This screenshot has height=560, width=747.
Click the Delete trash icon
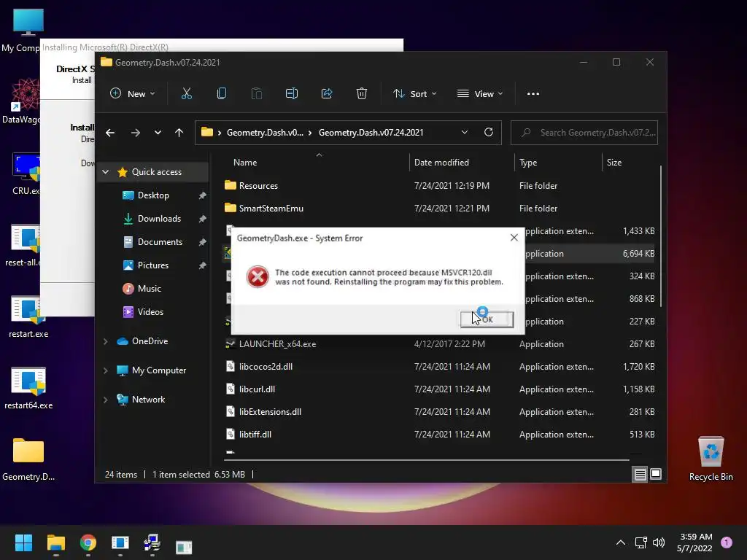tap(362, 94)
